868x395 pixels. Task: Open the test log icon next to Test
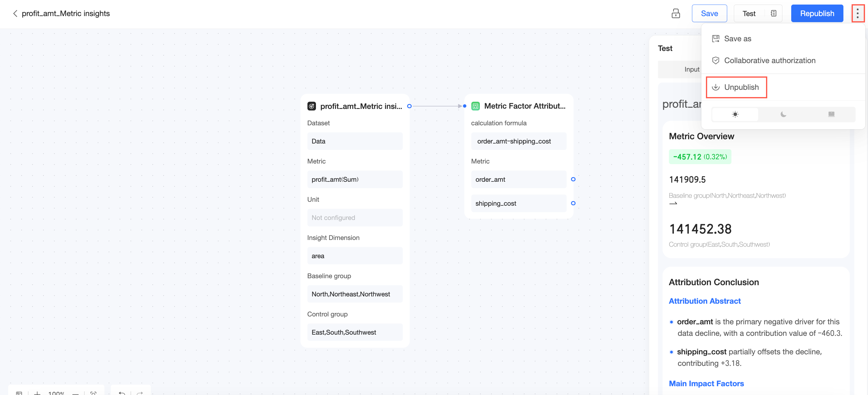click(x=773, y=13)
